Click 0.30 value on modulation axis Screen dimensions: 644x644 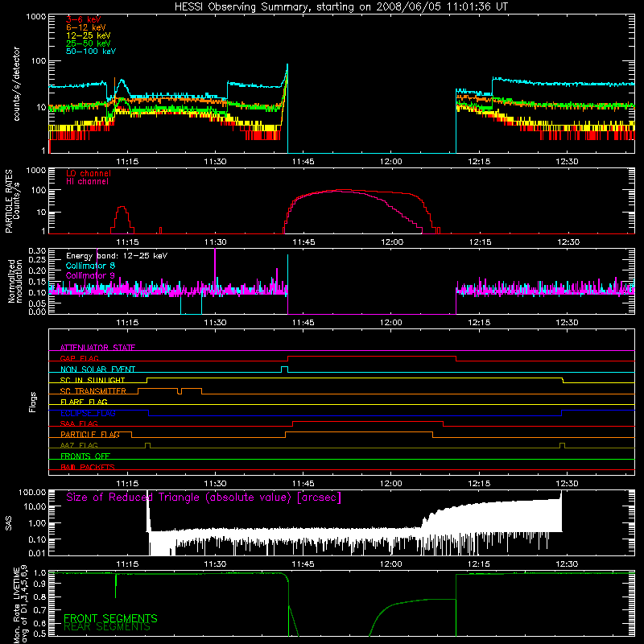(x=37, y=250)
